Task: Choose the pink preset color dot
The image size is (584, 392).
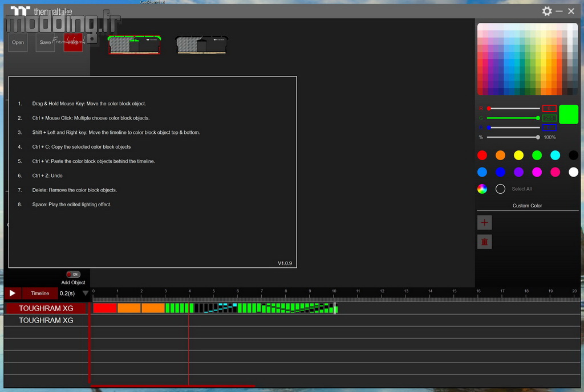Action: pyautogui.click(x=555, y=172)
